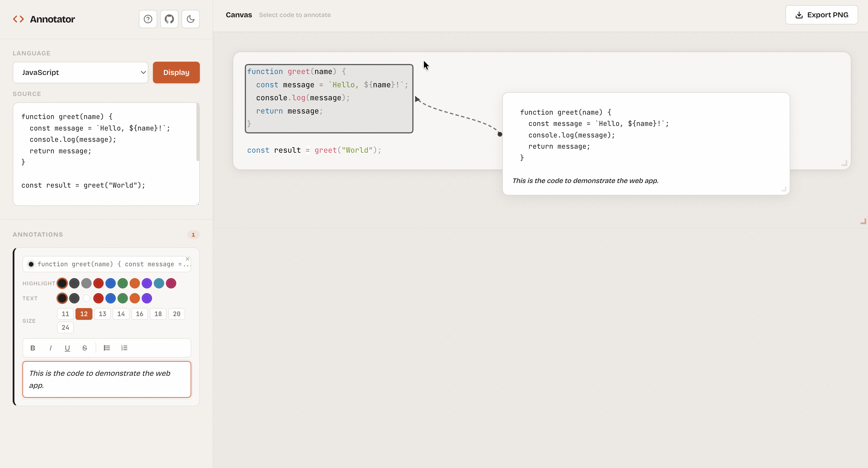Viewport: 868px width, 468px height.
Task: Underline the annotation text
Action: (x=67, y=348)
